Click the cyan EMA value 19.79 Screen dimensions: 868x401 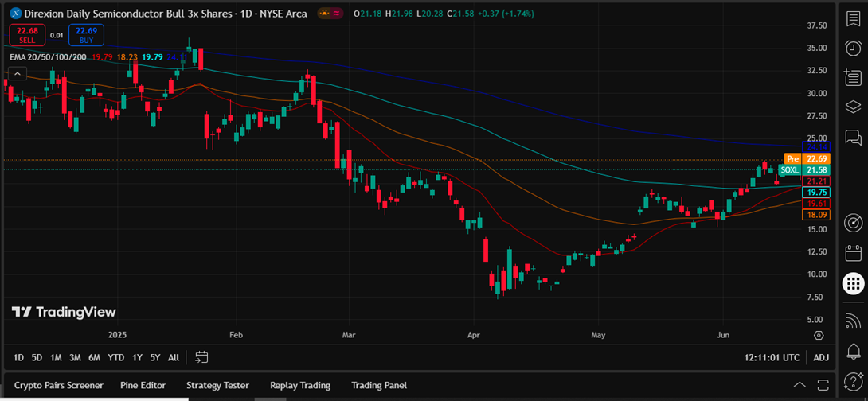coord(151,57)
